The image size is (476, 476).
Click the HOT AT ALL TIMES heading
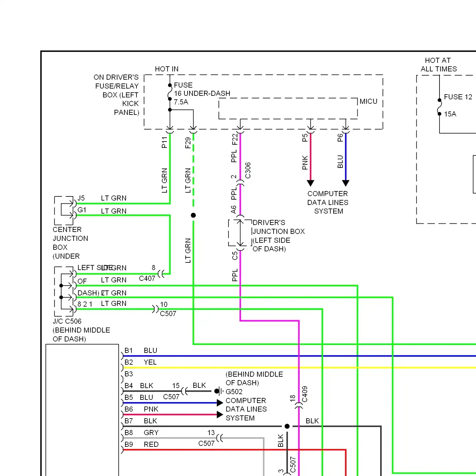439,65
